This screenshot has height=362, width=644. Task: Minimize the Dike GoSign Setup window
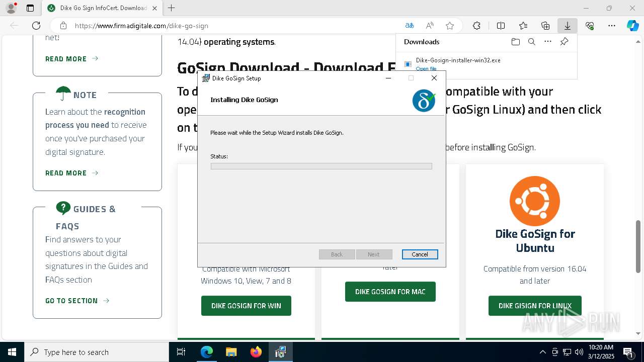pyautogui.click(x=388, y=78)
